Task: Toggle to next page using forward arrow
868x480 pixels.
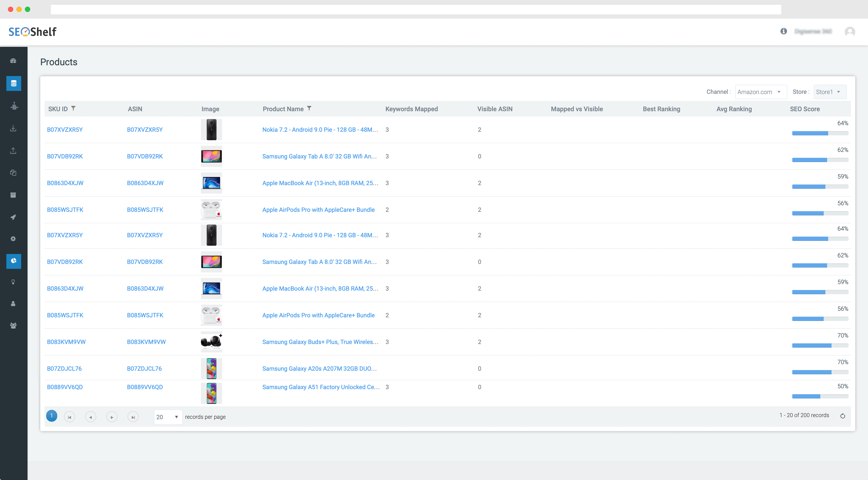Action: pos(111,417)
